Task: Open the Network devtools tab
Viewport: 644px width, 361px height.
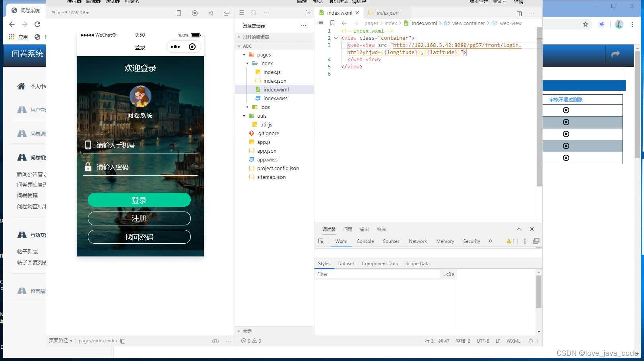Action: click(418, 241)
